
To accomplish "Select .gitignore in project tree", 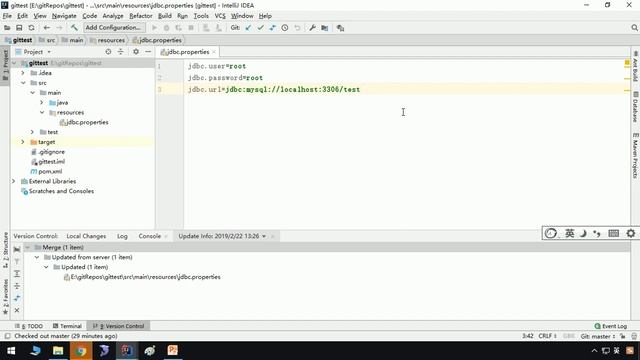I will tap(48, 152).
